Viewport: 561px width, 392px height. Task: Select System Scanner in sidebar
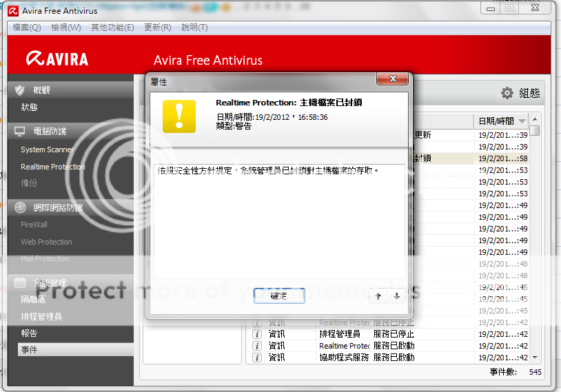tap(47, 149)
